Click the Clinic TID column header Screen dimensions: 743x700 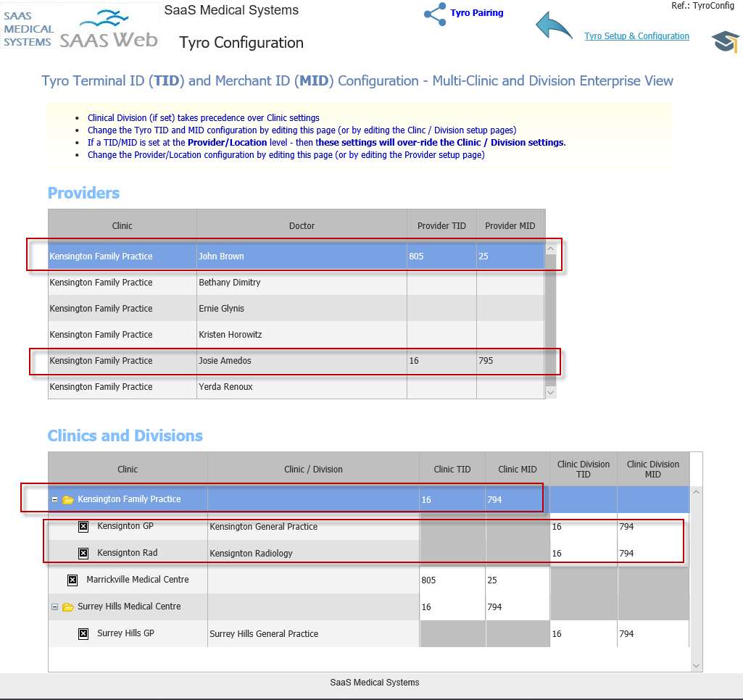[452, 470]
